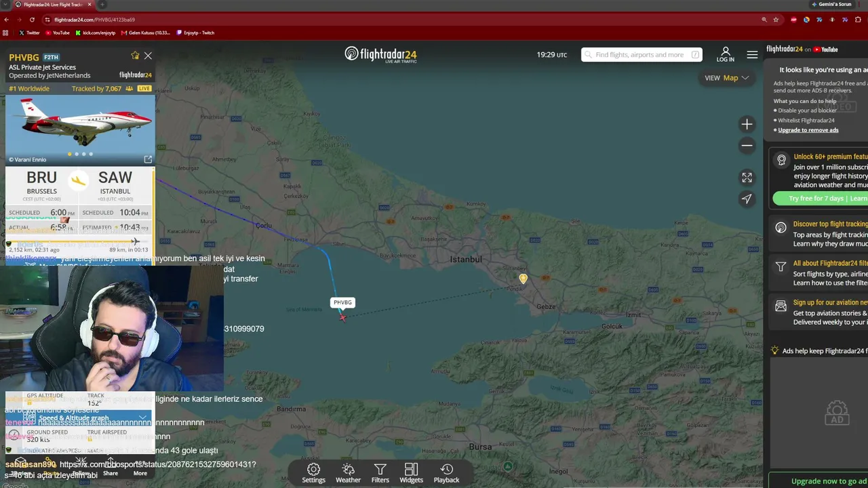Open the Weather toolbar item
The image size is (868, 488).
(348, 473)
